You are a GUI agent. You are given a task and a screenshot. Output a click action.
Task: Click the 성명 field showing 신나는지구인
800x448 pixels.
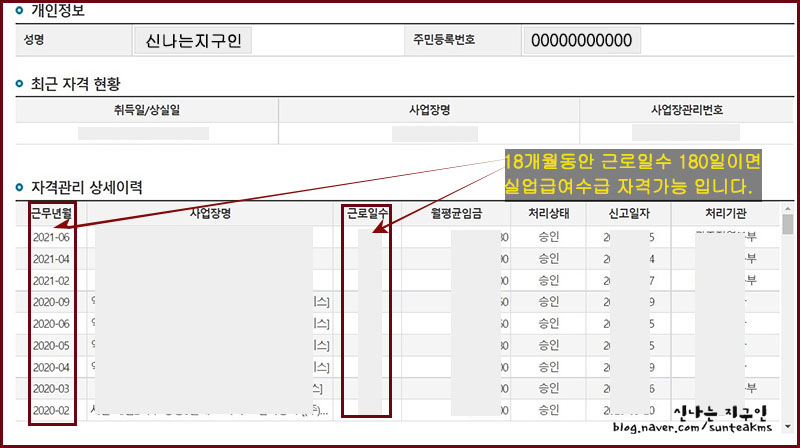click(x=193, y=40)
